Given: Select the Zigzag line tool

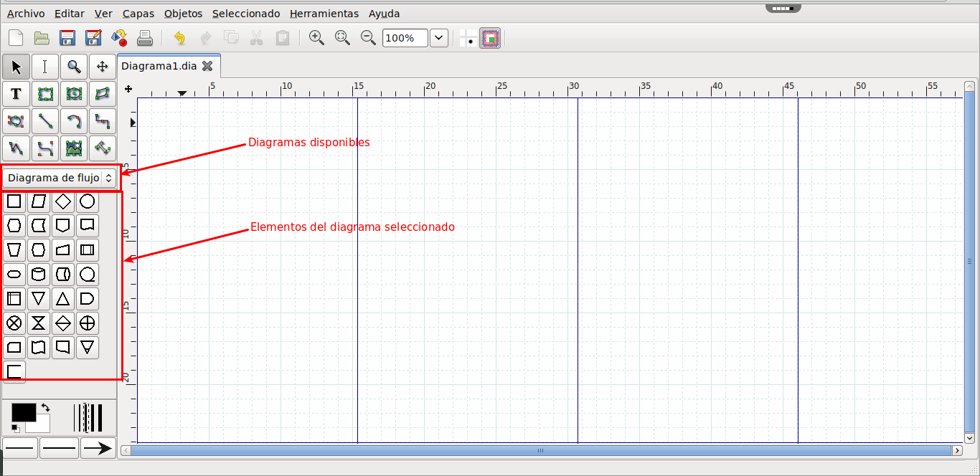Looking at the screenshot, I should coord(102,121).
